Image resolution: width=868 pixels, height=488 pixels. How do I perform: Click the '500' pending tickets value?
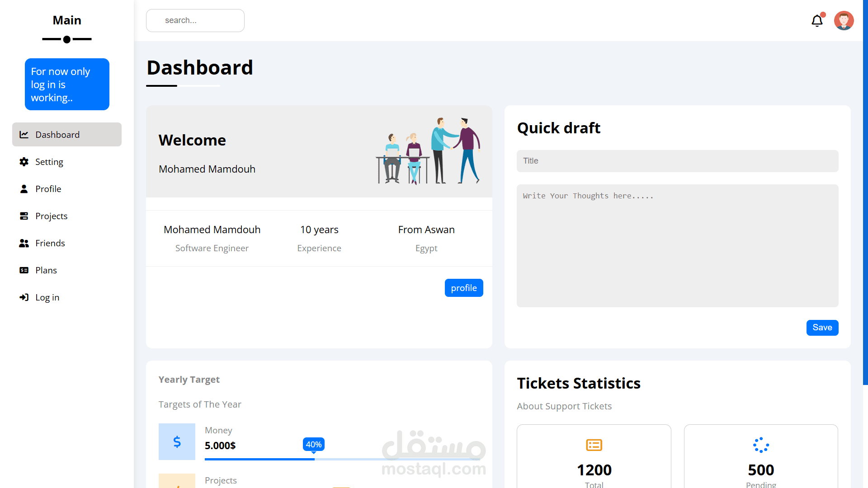tap(761, 470)
